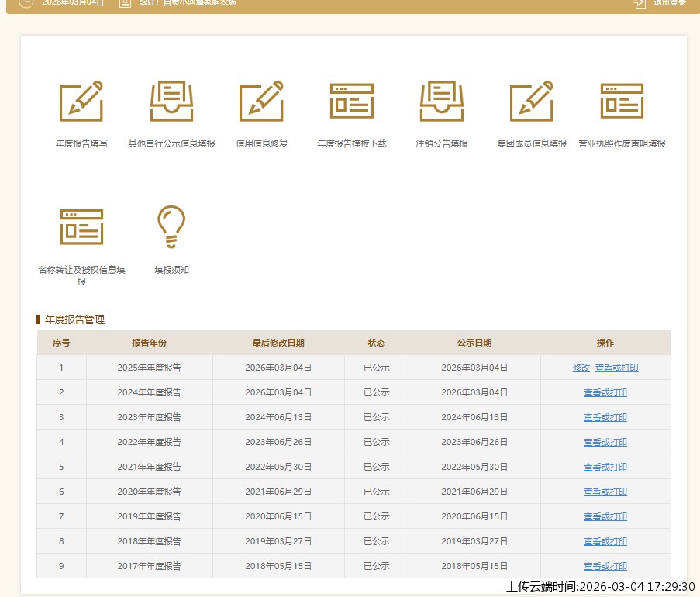View or print 2017年年度报告

pos(605,567)
